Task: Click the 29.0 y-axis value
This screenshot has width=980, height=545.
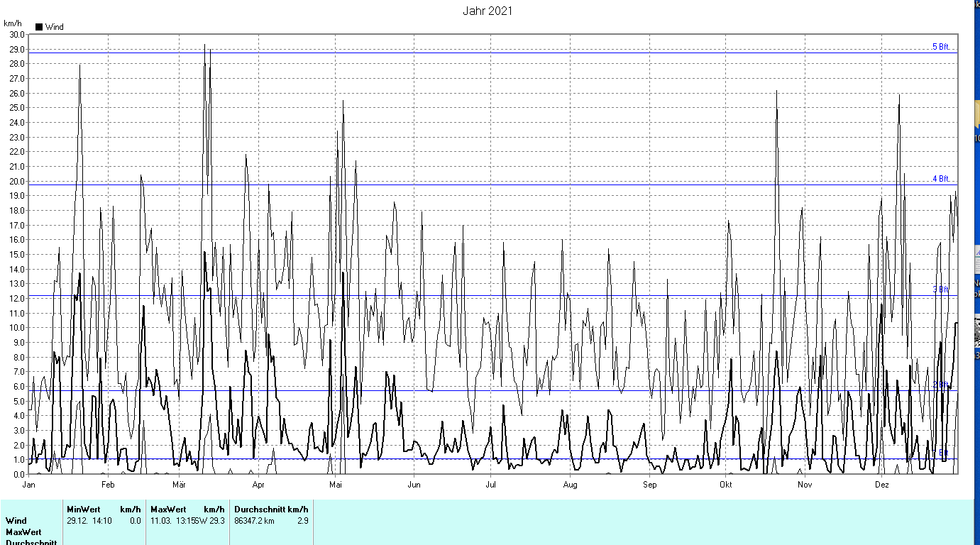Action: [x=16, y=49]
